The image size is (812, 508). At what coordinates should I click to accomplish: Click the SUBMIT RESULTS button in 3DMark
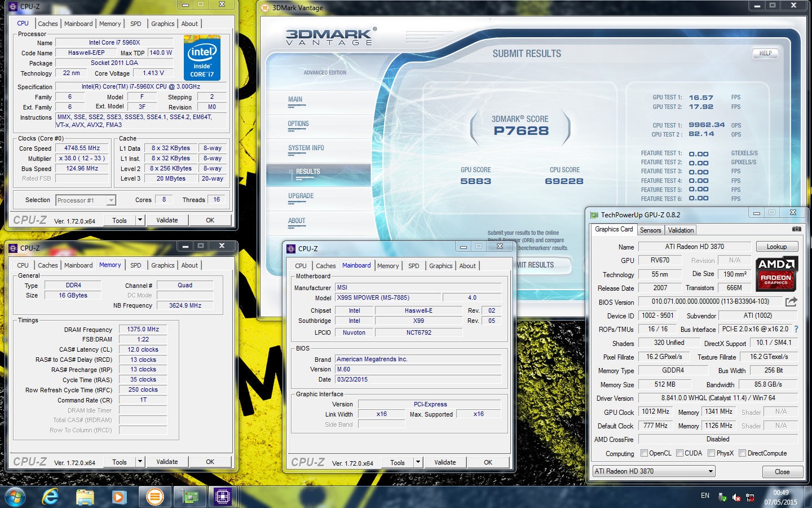point(539,265)
